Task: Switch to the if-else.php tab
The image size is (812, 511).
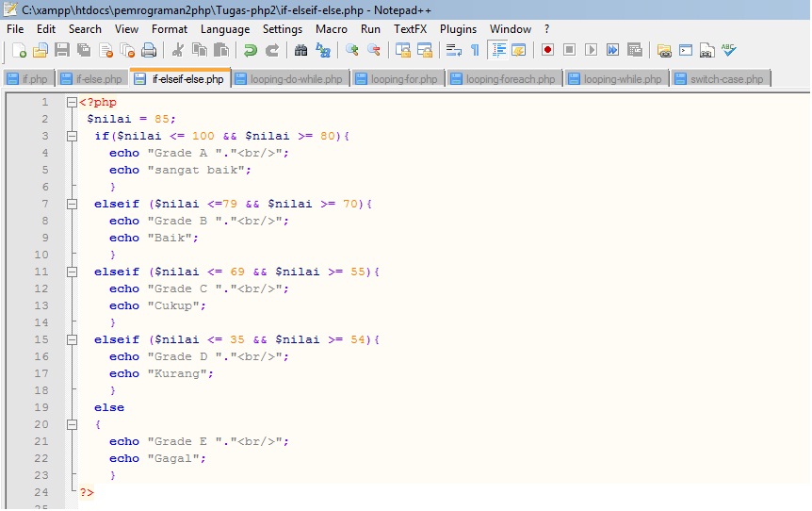Action: [92, 79]
